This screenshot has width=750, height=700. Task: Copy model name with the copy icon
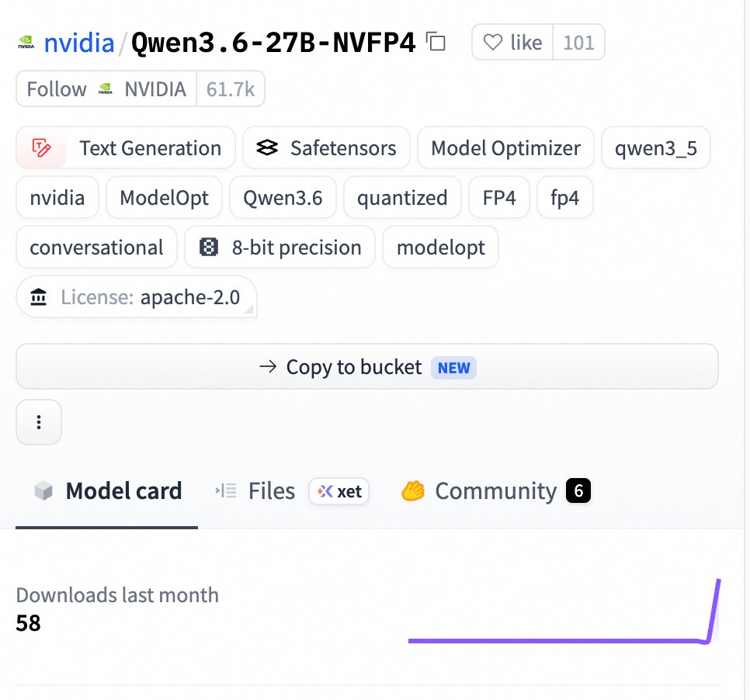click(436, 42)
